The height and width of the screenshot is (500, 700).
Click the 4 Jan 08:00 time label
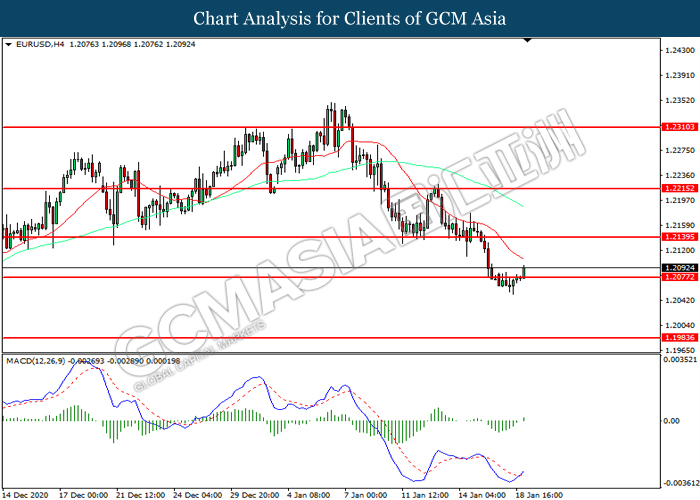pyautogui.click(x=308, y=495)
